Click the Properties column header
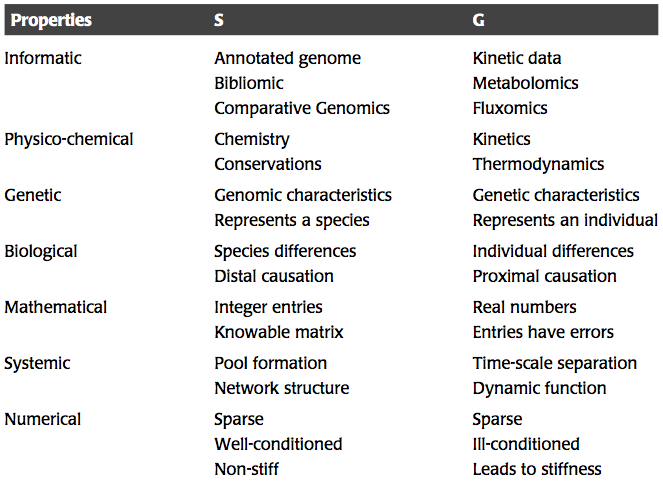 pos(51,20)
